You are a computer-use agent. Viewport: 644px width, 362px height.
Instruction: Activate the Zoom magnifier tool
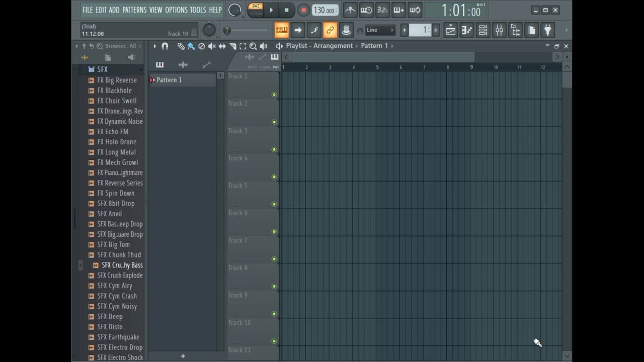click(x=253, y=46)
